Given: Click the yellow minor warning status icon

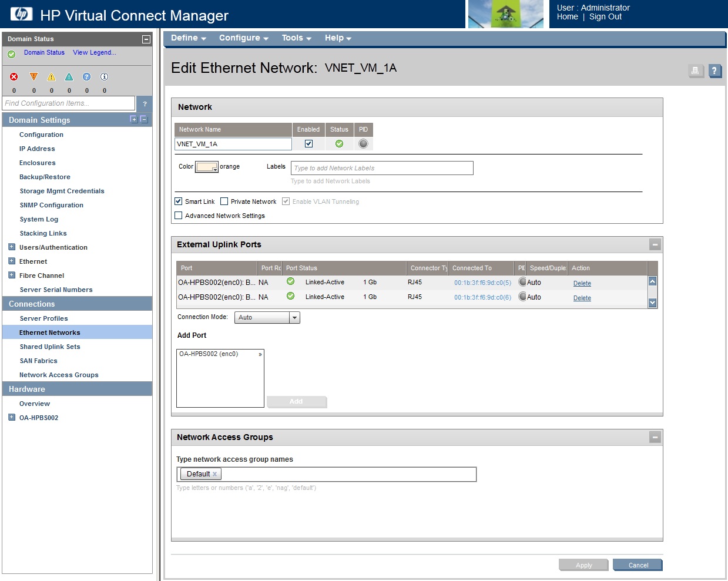Looking at the screenshot, I should click(x=51, y=77).
